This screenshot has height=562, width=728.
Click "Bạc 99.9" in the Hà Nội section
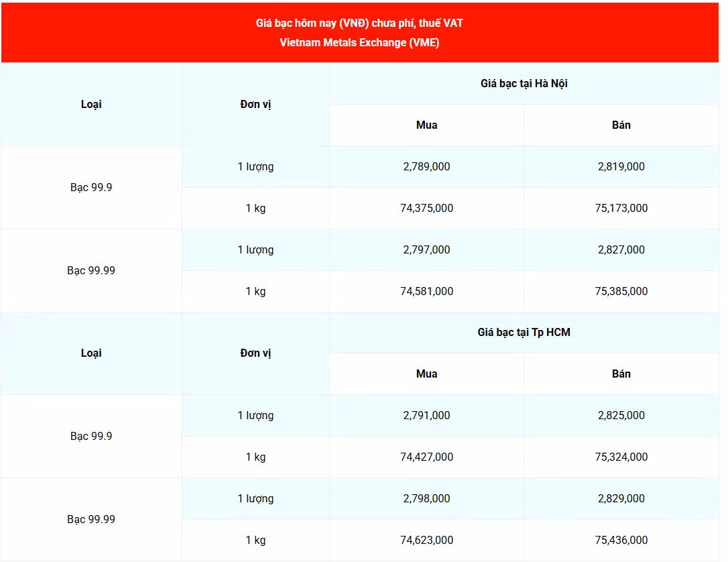tap(91, 188)
